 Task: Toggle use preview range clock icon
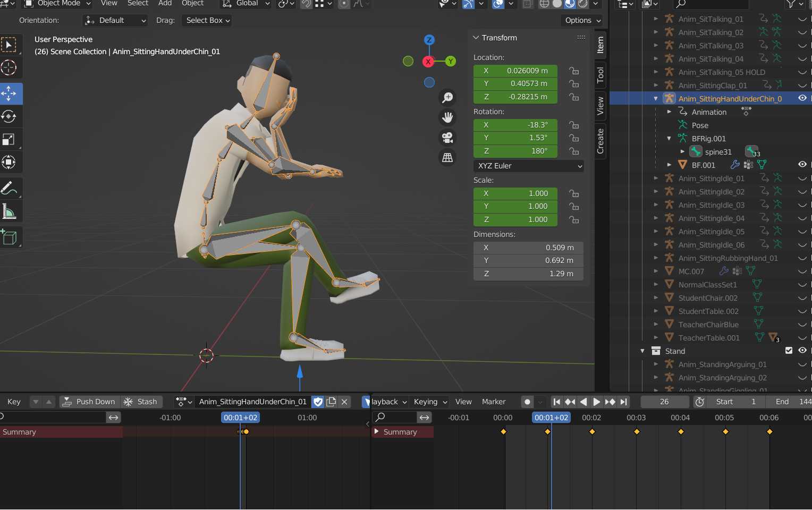700,402
